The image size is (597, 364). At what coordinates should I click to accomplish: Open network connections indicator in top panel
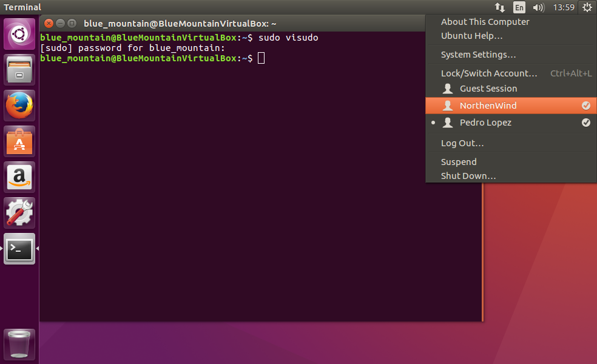pyautogui.click(x=500, y=7)
